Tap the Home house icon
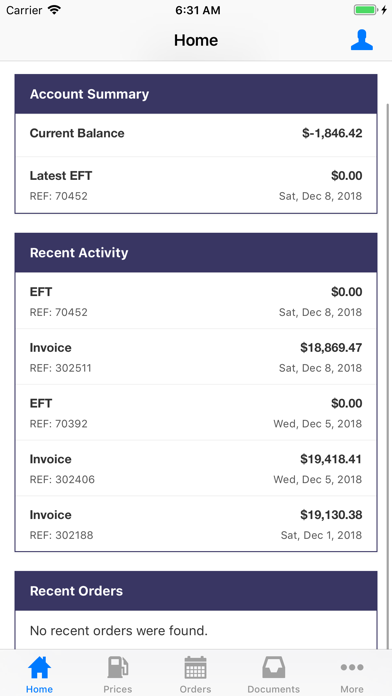Screen dimensions: 392x696 (x=40, y=667)
